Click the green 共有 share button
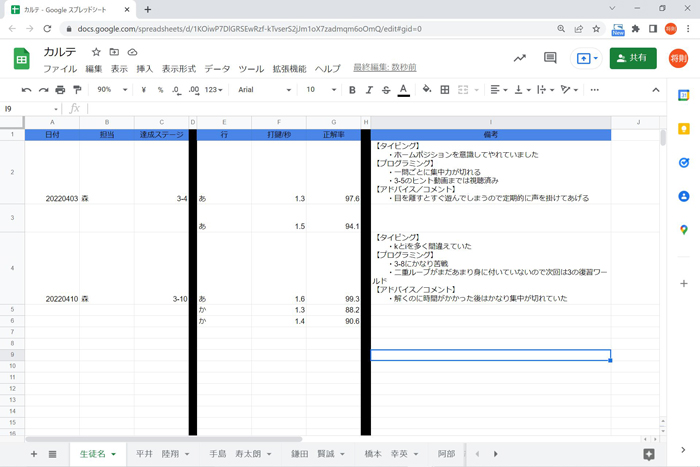This screenshot has width=700, height=467. 632,59
